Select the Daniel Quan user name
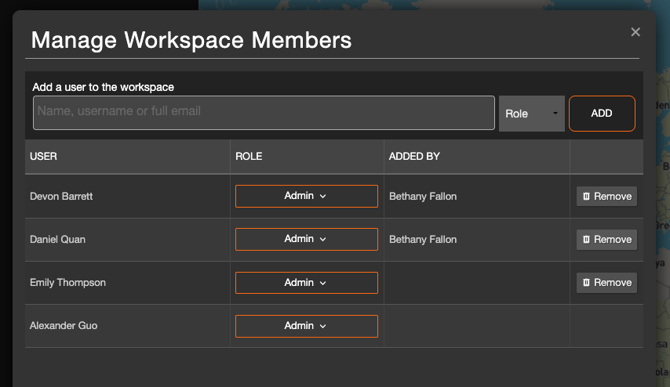Screen dimensions: 670x387 pyautogui.click(x=58, y=239)
